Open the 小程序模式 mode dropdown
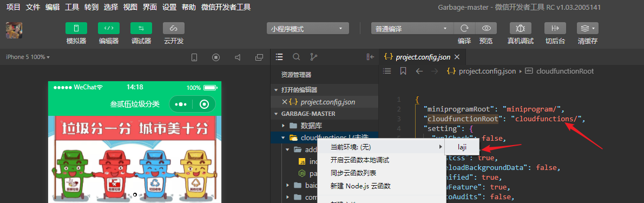Viewport: 644px width, 203px height. click(307, 29)
